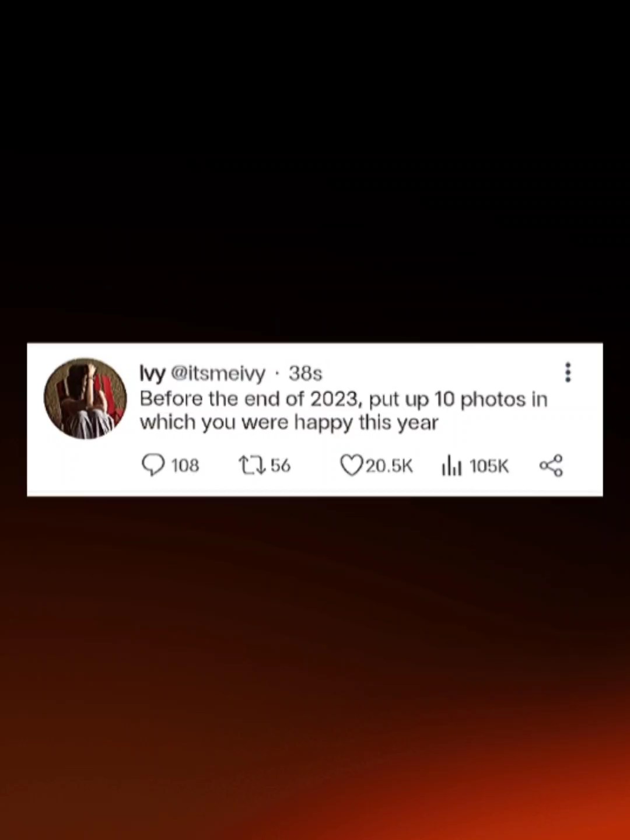The image size is (630, 840).
Task: Click the display name Ivy
Action: click(152, 373)
